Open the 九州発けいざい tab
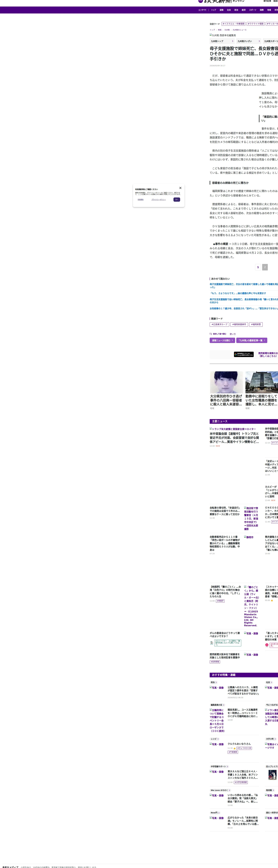Screen dimensions: 278x868 pos(249,41)
